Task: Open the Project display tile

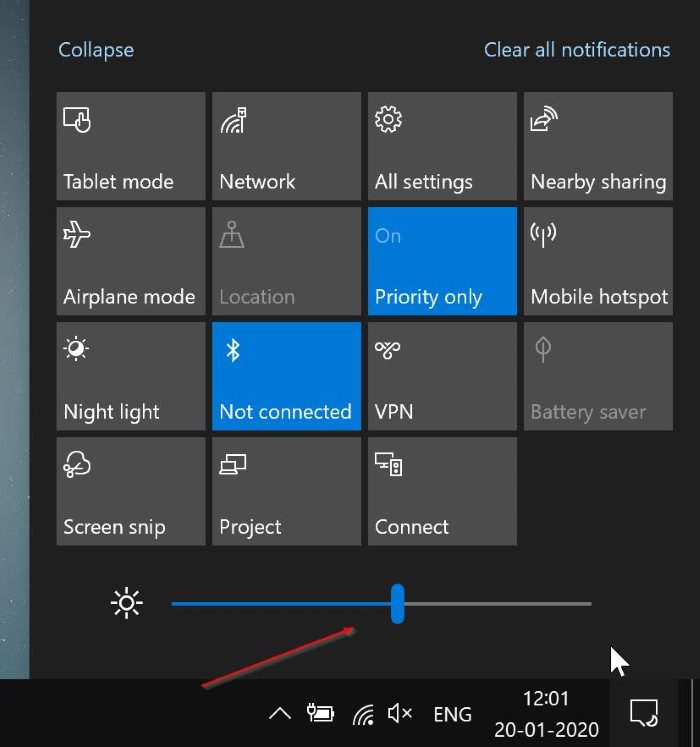Action: (x=286, y=491)
